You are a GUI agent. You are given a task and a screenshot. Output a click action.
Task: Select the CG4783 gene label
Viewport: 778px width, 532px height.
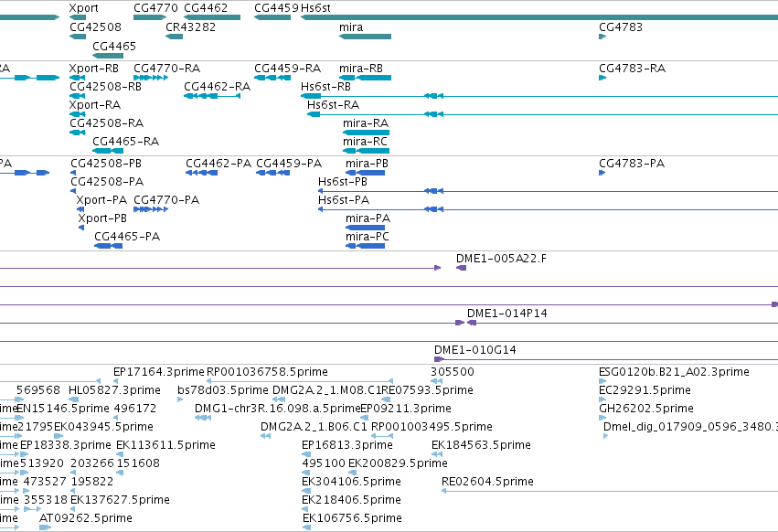(620, 27)
